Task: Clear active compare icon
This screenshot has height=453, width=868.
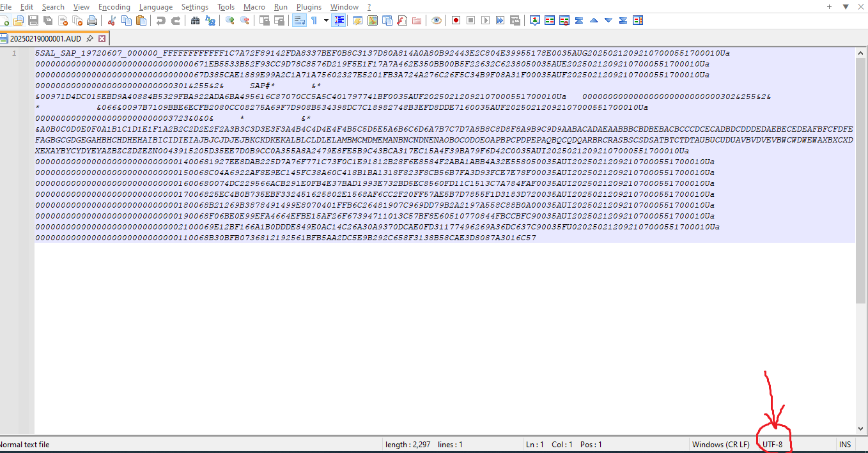Action: 564,20
